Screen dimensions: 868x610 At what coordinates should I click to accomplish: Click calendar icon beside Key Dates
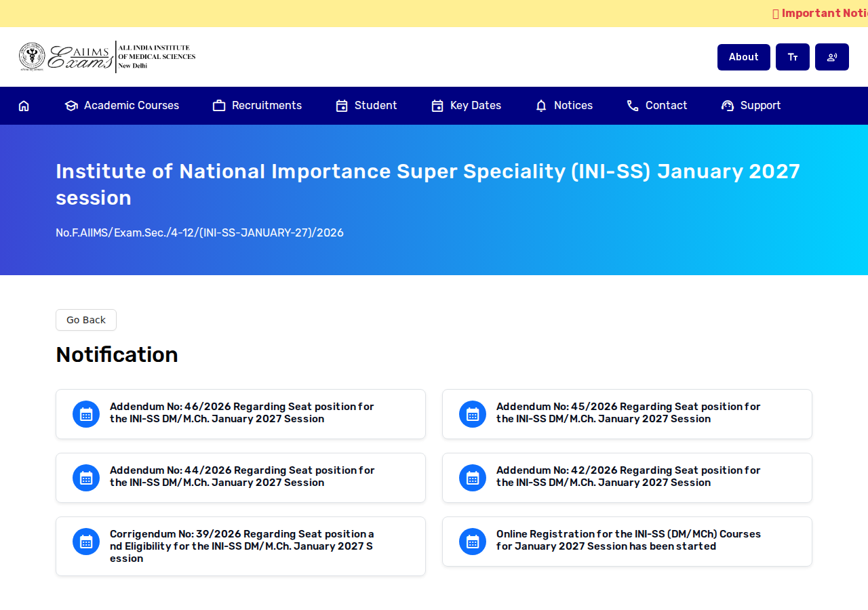(437, 106)
